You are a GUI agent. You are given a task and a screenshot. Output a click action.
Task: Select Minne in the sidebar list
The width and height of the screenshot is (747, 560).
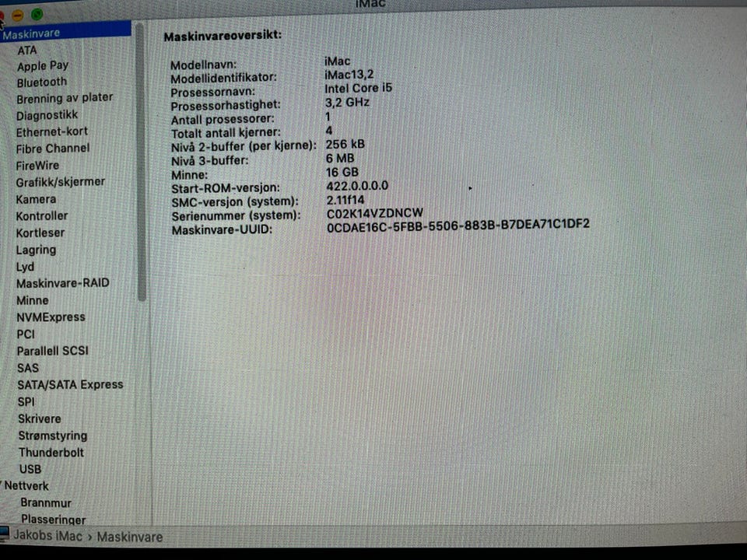coord(33,300)
